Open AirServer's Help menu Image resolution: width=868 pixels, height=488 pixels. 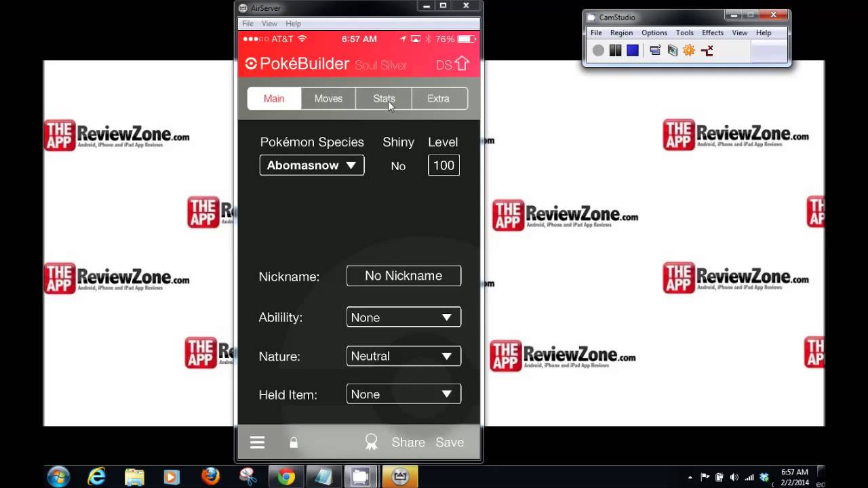tap(293, 23)
